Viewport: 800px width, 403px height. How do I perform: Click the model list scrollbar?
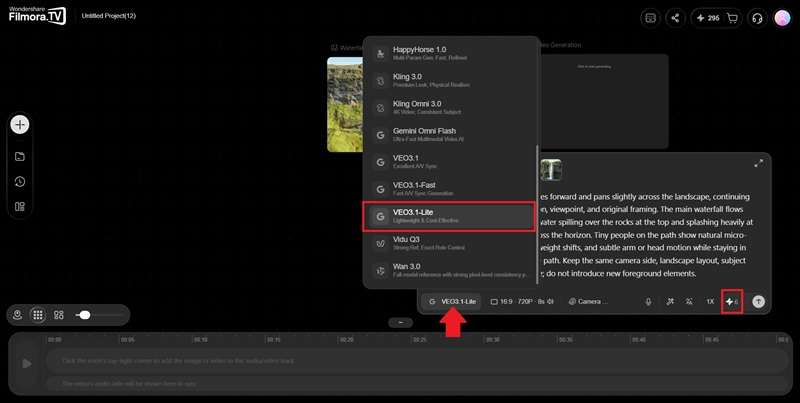pos(537,214)
